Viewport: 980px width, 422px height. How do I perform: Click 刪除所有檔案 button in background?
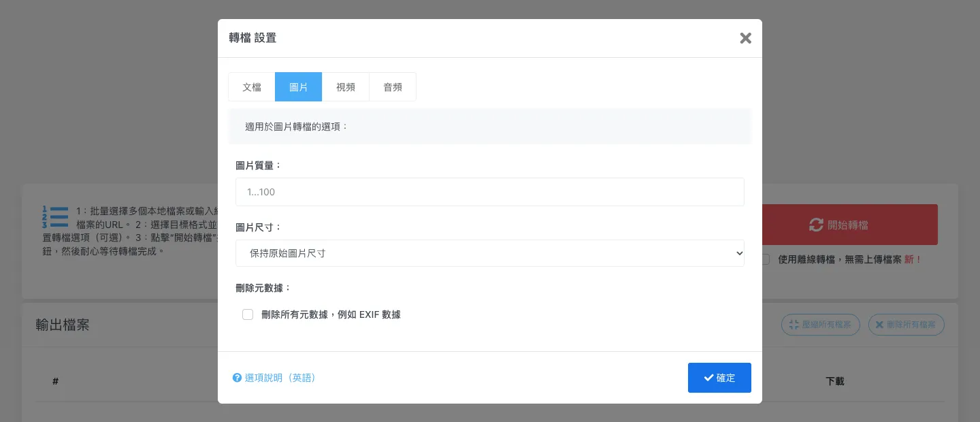point(906,325)
